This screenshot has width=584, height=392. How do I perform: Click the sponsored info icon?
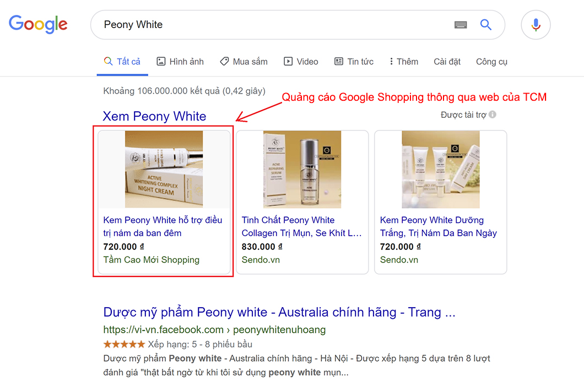[x=493, y=115]
